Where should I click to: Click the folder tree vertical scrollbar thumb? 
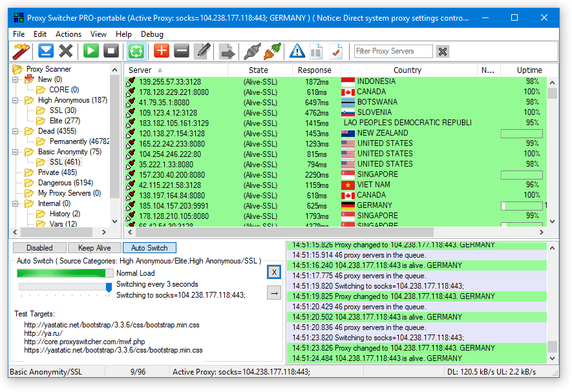pyautogui.click(x=114, y=137)
